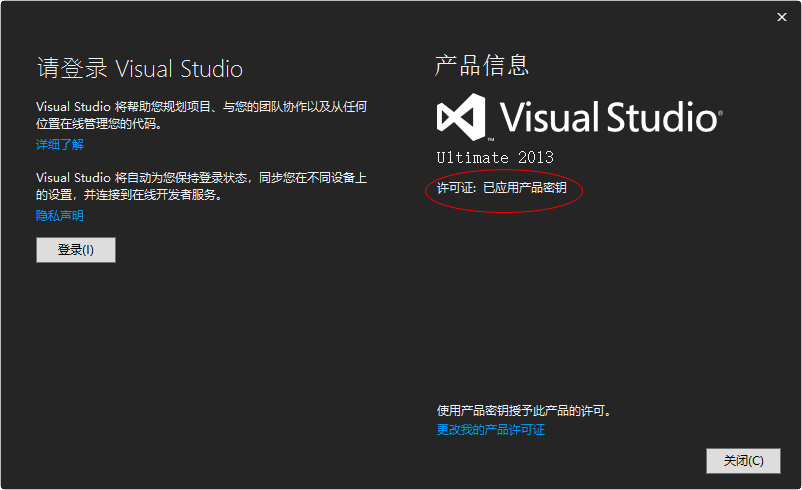Screen dimensions: 802x490
Task: Click the paragraph about syncing settings across devices
Action: pos(201,186)
